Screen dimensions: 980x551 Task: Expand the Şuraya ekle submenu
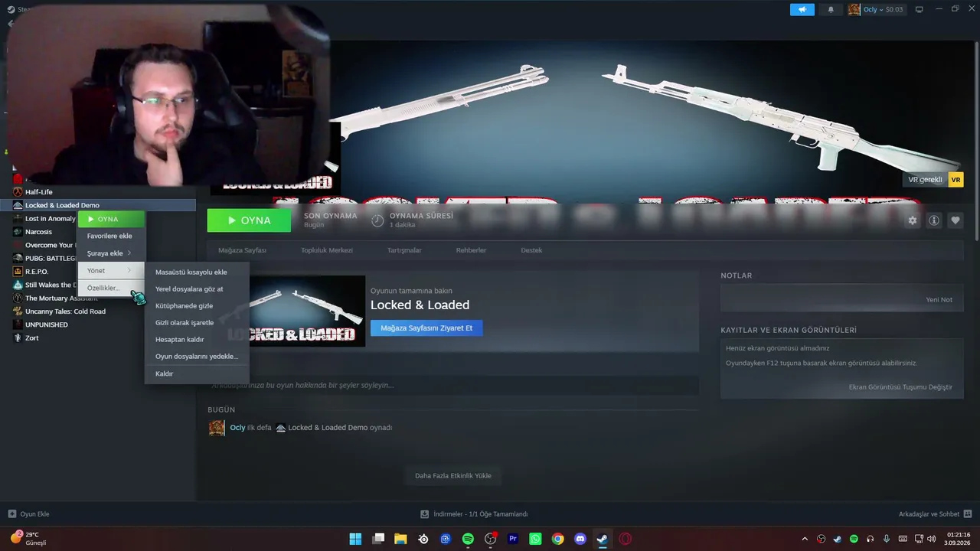point(111,253)
